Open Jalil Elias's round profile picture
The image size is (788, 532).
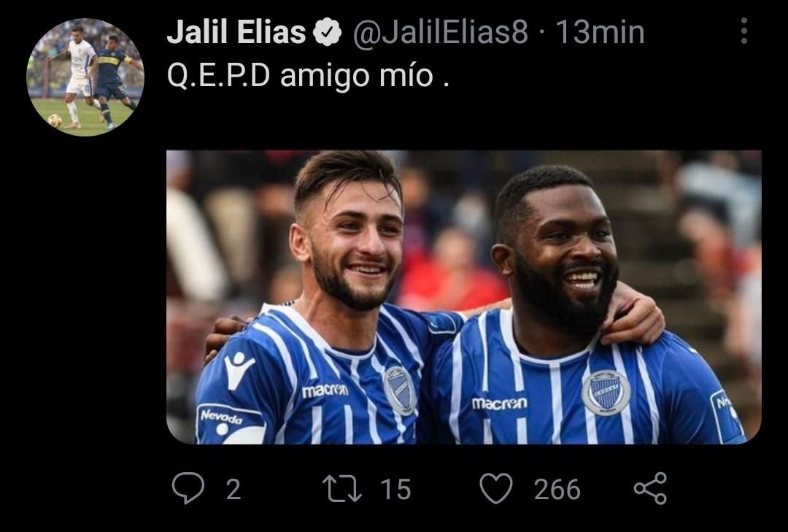(x=85, y=77)
